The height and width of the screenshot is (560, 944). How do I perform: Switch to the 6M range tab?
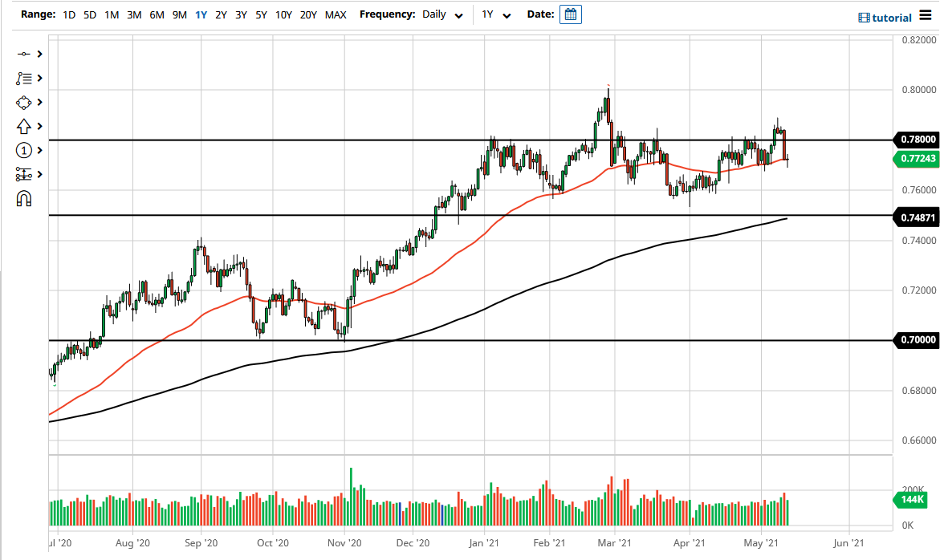(x=155, y=14)
